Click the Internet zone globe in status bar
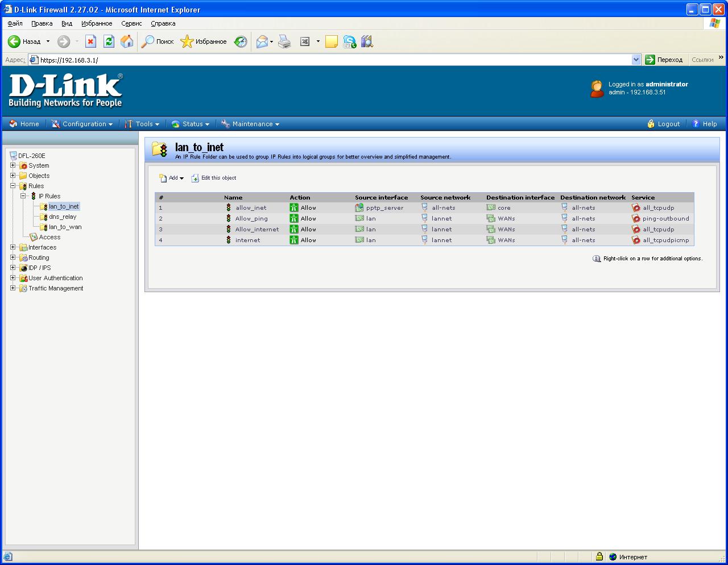This screenshot has height=565, width=728. click(613, 557)
